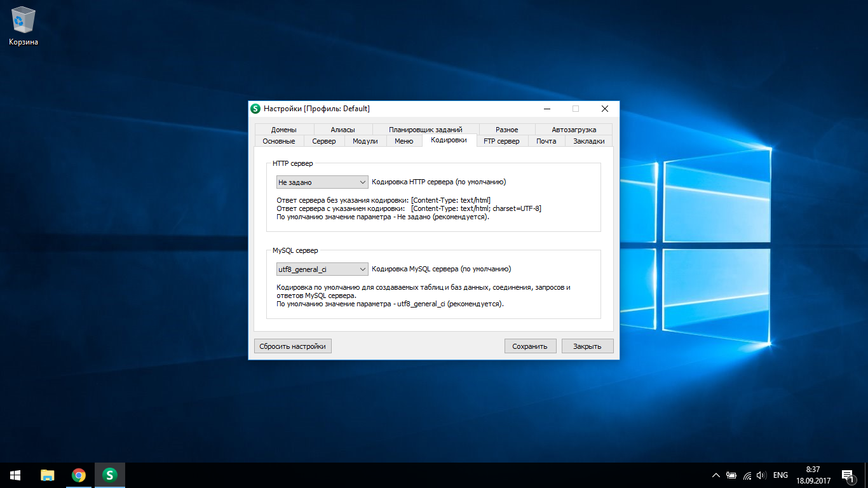This screenshot has height=488, width=868.
Task: Switch the ENG input language indicator
Action: pyautogui.click(x=780, y=475)
